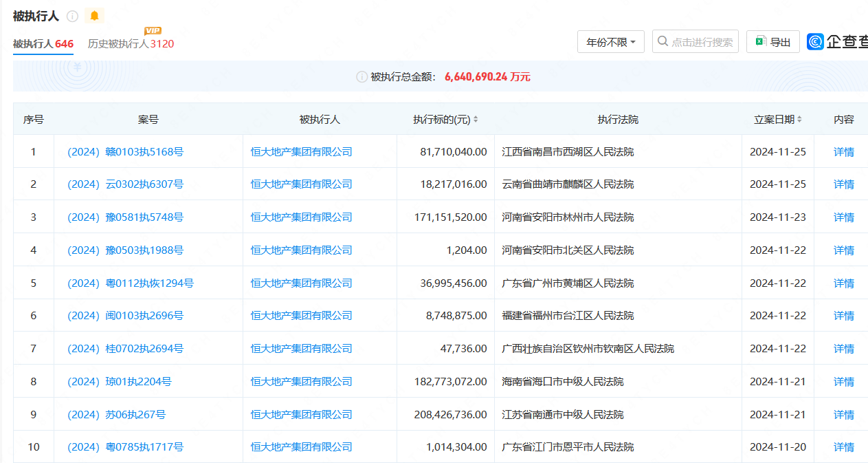Open case (2024) 粤0112执恢1294号
Viewport: 868px width, 463px height.
pyautogui.click(x=131, y=283)
